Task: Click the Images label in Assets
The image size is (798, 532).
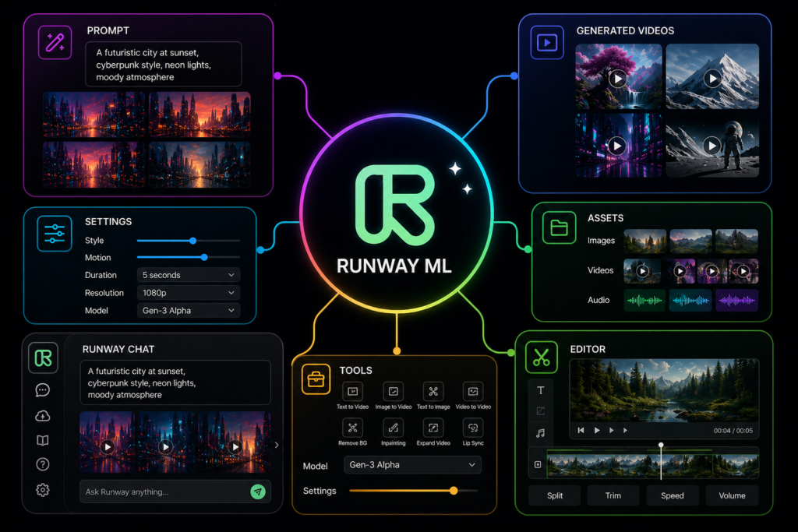Action: (601, 241)
